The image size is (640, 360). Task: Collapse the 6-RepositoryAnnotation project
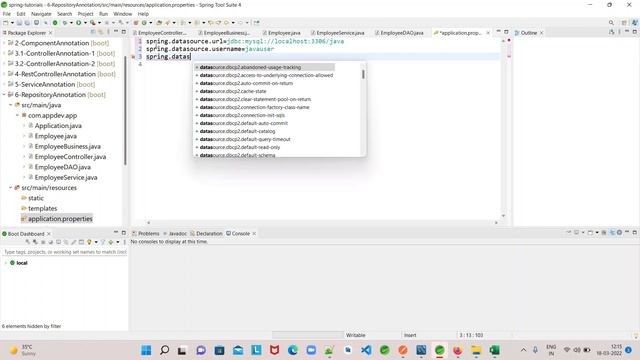click(x=4, y=95)
